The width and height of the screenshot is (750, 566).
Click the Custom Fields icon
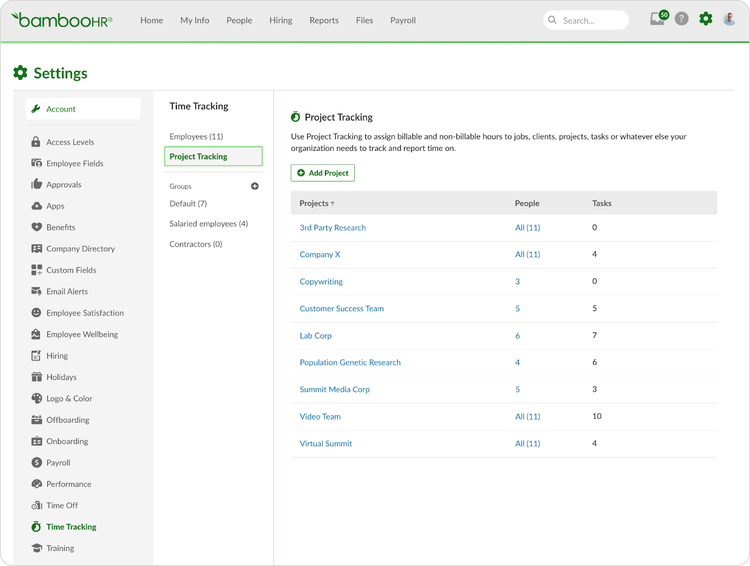click(x=36, y=270)
